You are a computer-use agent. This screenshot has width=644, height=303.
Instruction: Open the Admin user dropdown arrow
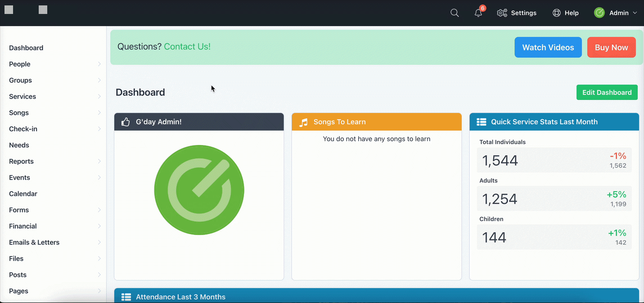pyautogui.click(x=635, y=13)
